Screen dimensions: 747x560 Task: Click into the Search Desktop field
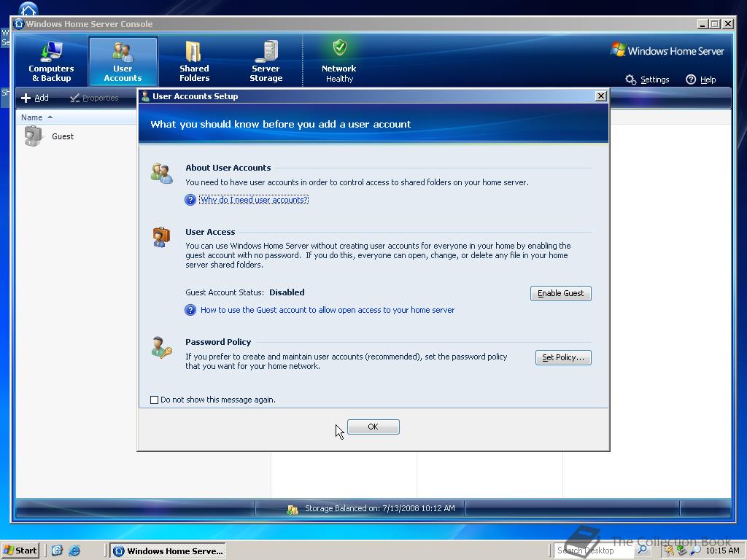coord(594,551)
